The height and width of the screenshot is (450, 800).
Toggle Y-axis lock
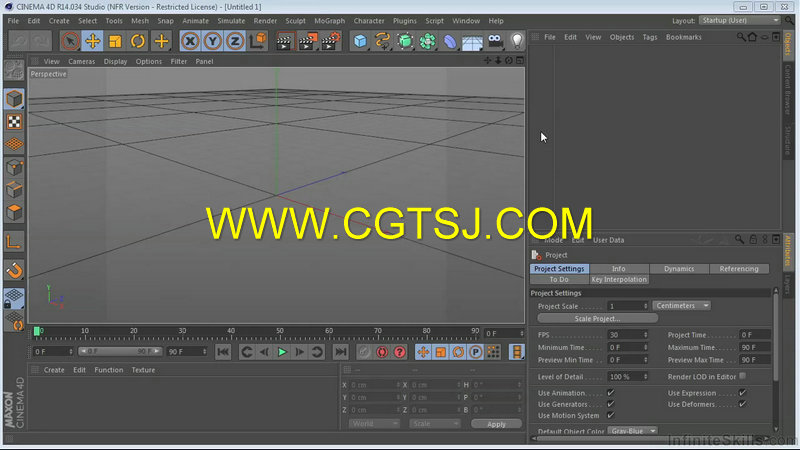click(x=212, y=41)
